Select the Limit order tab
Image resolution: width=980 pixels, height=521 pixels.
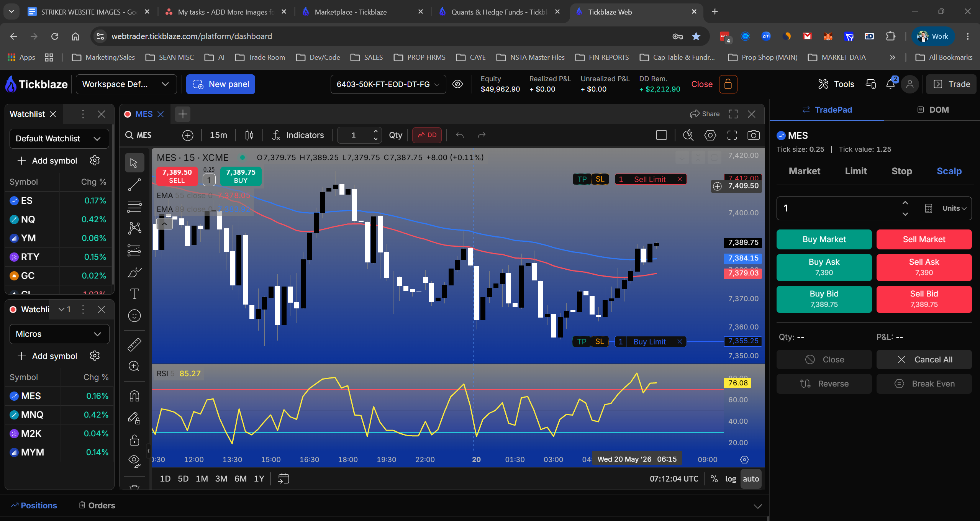pyautogui.click(x=855, y=171)
